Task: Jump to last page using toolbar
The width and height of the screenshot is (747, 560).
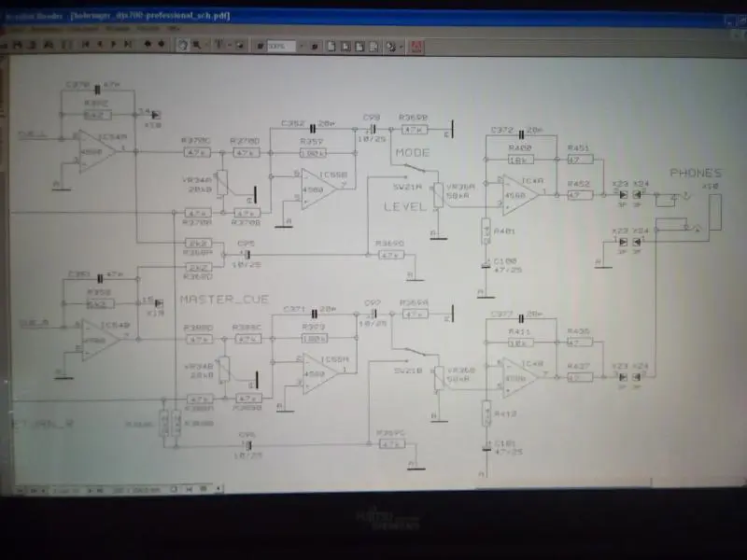Action: pyautogui.click(x=128, y=45)
